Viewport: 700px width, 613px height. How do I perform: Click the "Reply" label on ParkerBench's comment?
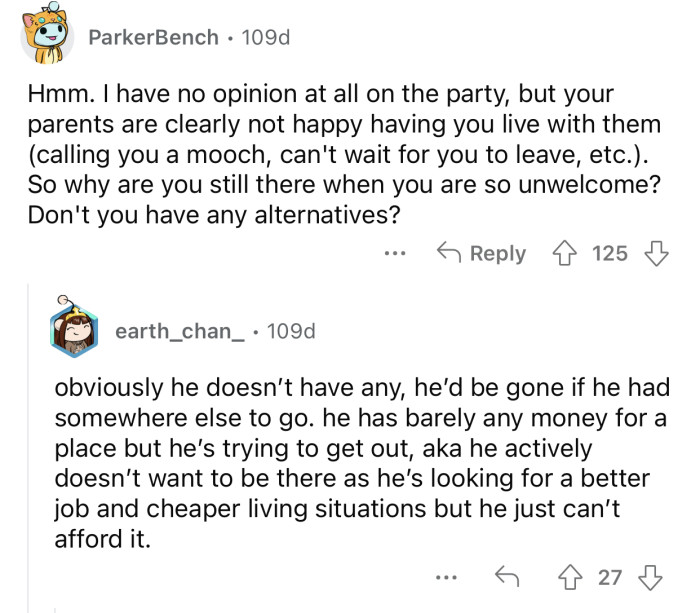(x=497, y=254)
